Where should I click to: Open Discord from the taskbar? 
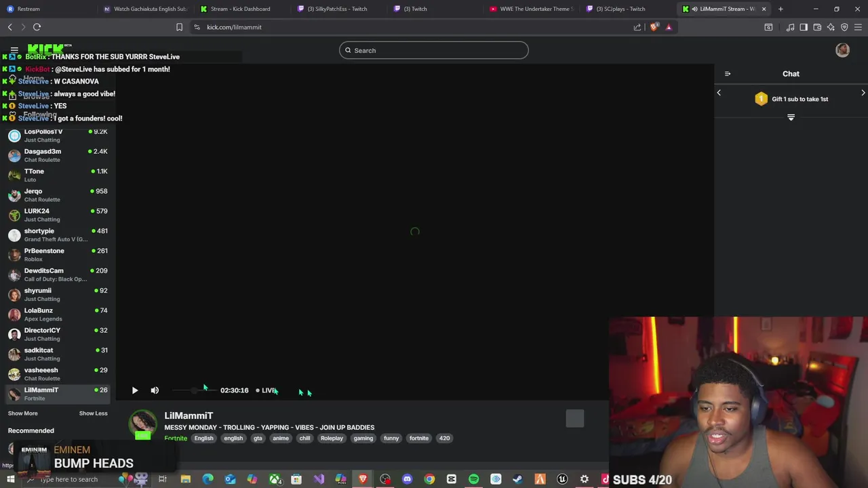(x=407, y=479)
